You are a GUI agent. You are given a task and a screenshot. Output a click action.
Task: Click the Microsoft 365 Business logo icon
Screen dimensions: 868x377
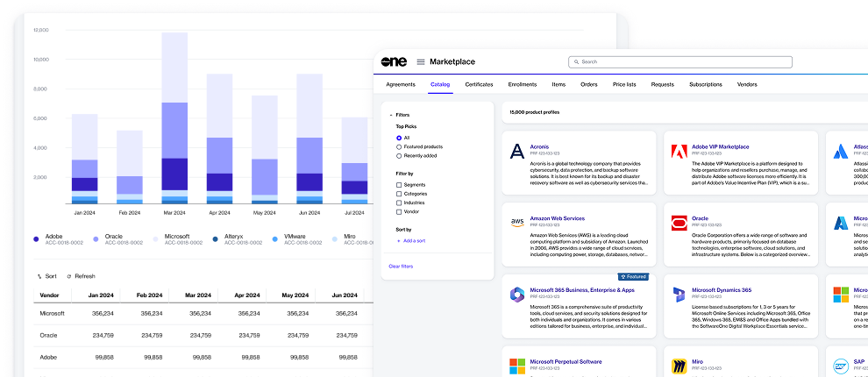click(x=517, y=295)
